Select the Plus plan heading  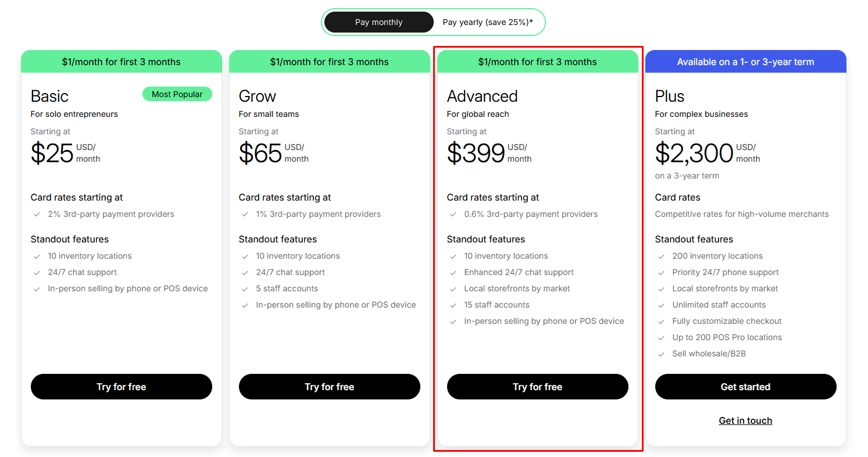pos(670,96)
